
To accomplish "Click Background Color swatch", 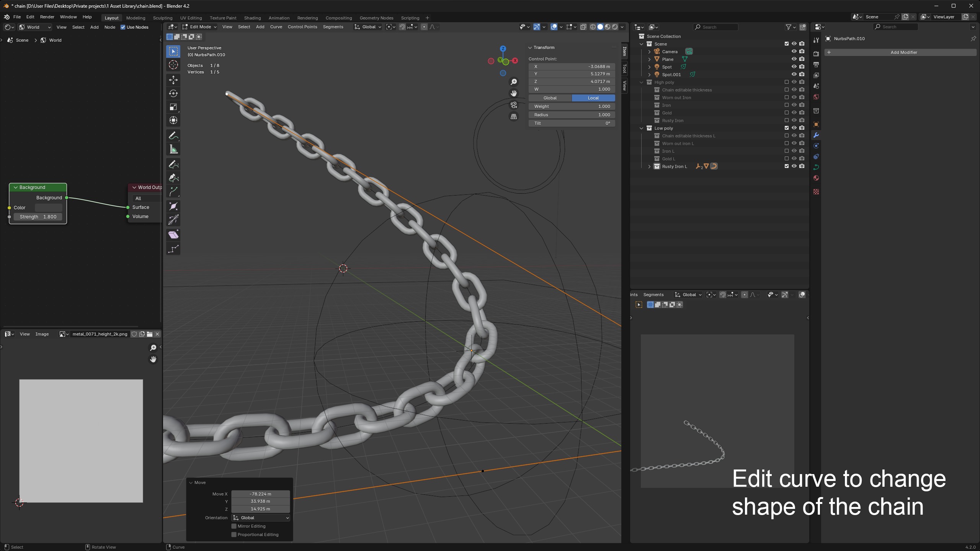I will click(49, 207).
